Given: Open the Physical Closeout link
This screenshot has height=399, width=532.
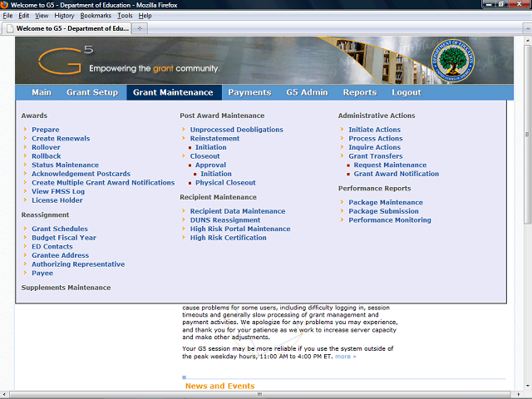Looking at the screenshot, I should [x=225, y=183].
